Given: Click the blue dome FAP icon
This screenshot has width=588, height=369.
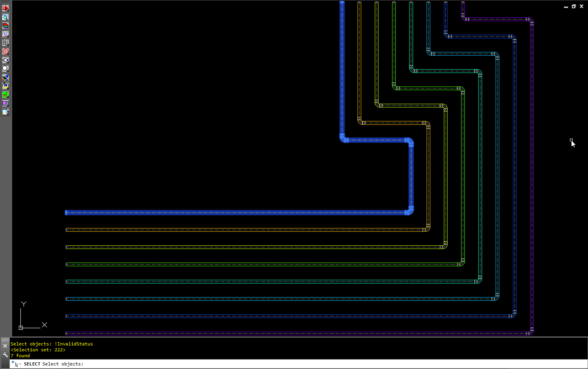Looking at the screenshot, I should point(5,86).
